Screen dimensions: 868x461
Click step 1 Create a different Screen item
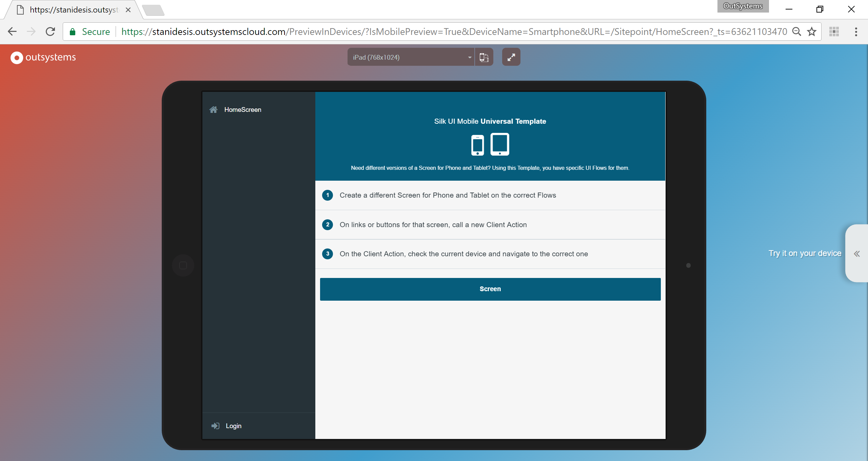point(448,195)
